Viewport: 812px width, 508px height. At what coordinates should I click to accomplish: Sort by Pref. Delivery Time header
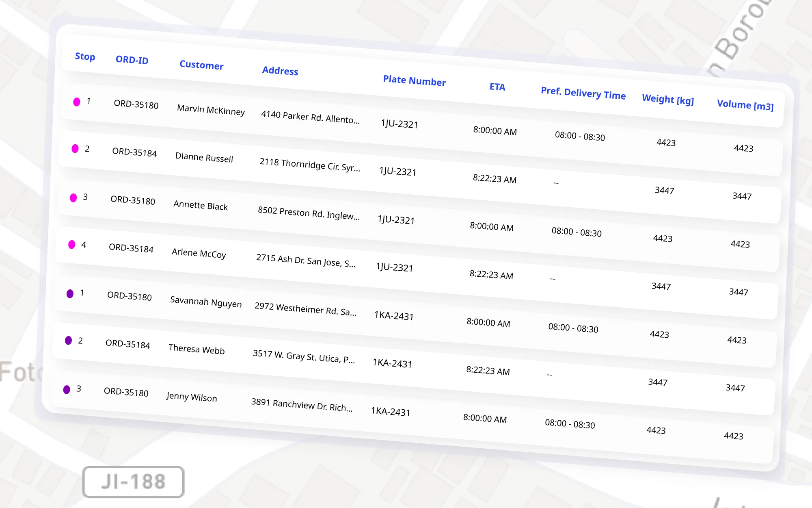[583, 93]
